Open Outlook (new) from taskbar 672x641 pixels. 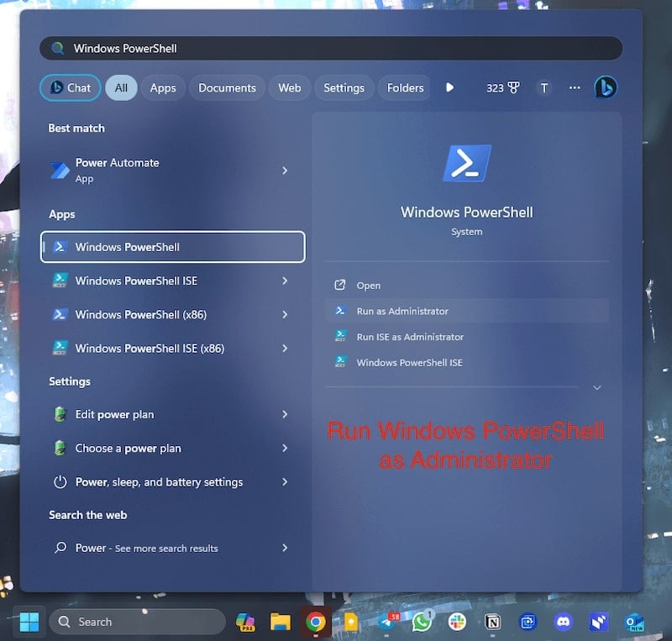tap(634, 622)
